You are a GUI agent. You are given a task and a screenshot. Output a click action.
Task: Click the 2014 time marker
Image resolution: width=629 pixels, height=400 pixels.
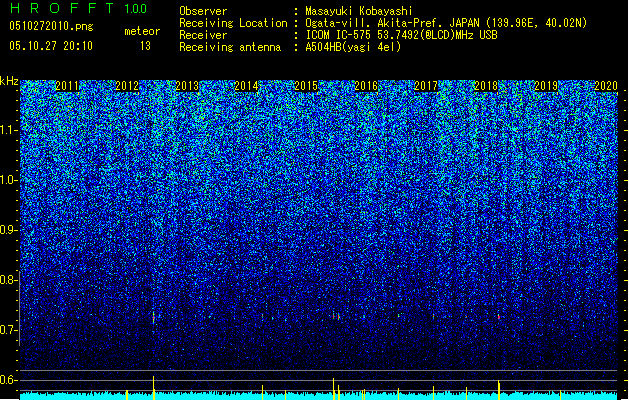point(246,86)
